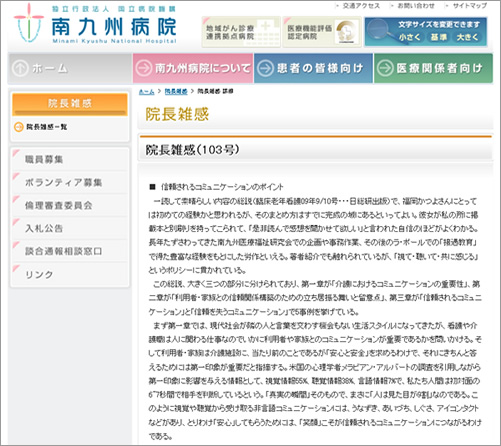
Task: Set text size to 基準
Action: tap(438, 37)
